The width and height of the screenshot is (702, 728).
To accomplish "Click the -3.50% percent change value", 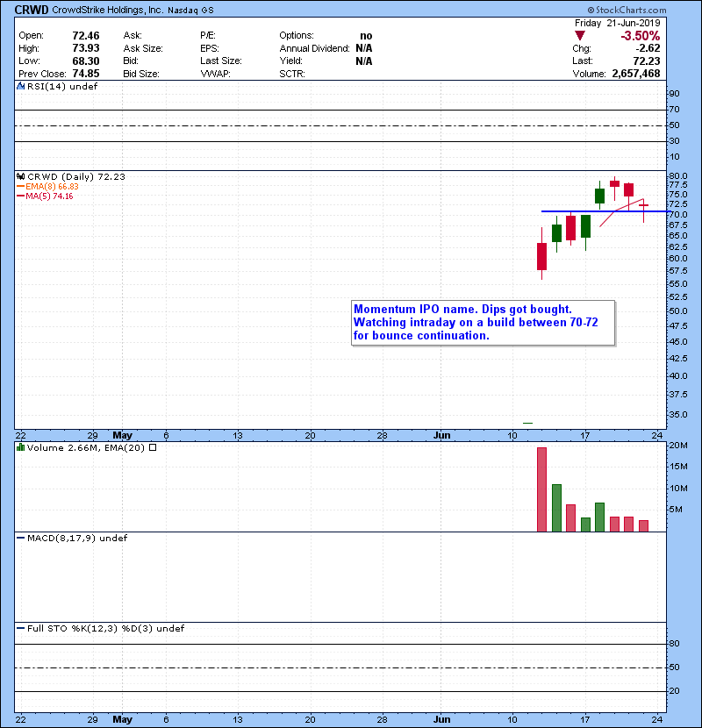I will point(641,36).
